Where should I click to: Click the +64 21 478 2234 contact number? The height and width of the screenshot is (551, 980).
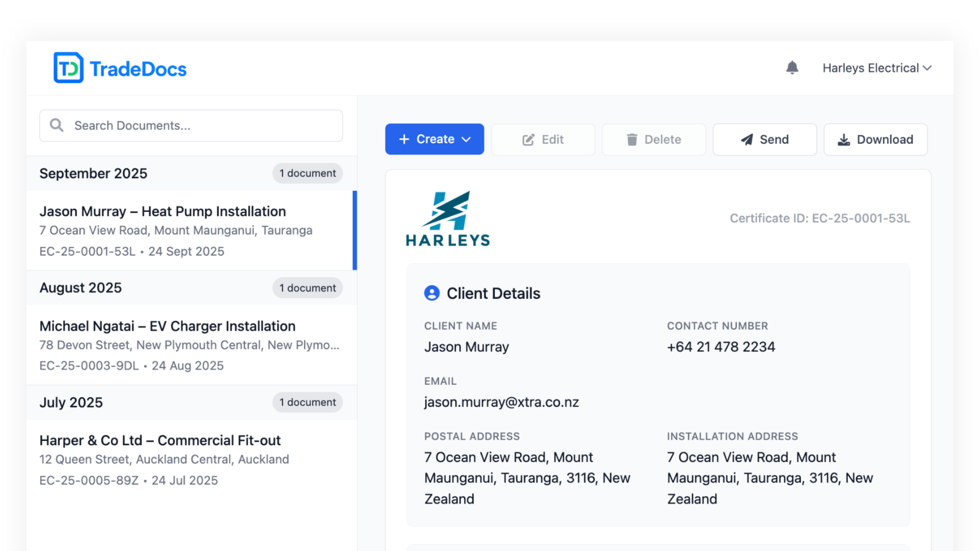[721, 347]
